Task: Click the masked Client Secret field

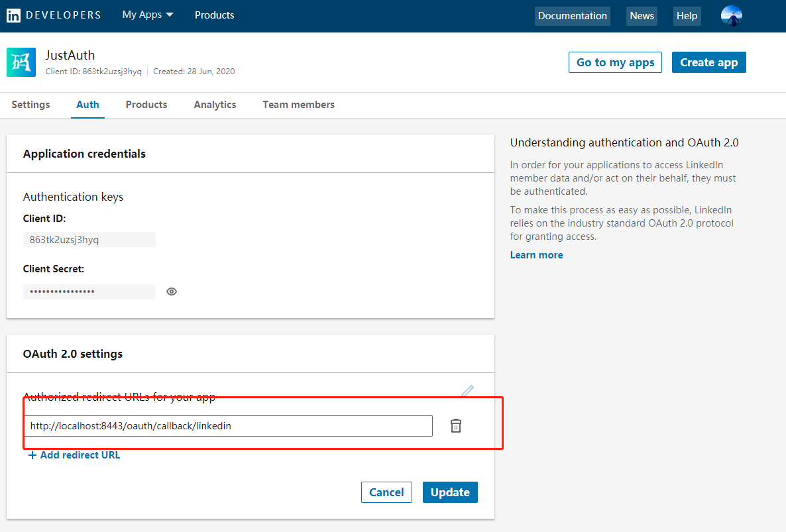Action: pyautogui.click(x=89, y=292)
